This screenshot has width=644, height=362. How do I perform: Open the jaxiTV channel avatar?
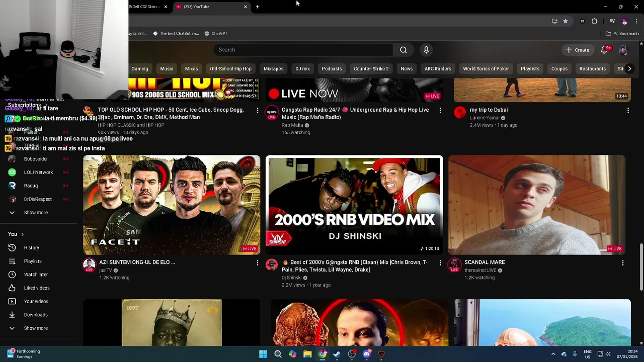(x=89, y=265)
